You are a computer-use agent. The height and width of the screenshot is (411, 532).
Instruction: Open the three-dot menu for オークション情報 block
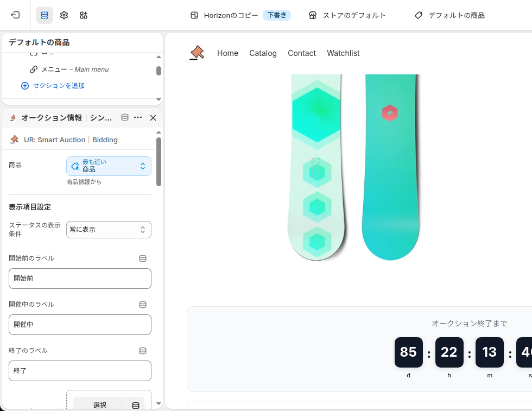coord(138,117)
